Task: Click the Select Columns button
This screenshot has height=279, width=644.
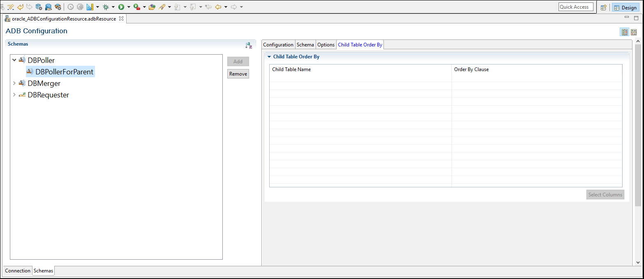Action: [605, 195]
